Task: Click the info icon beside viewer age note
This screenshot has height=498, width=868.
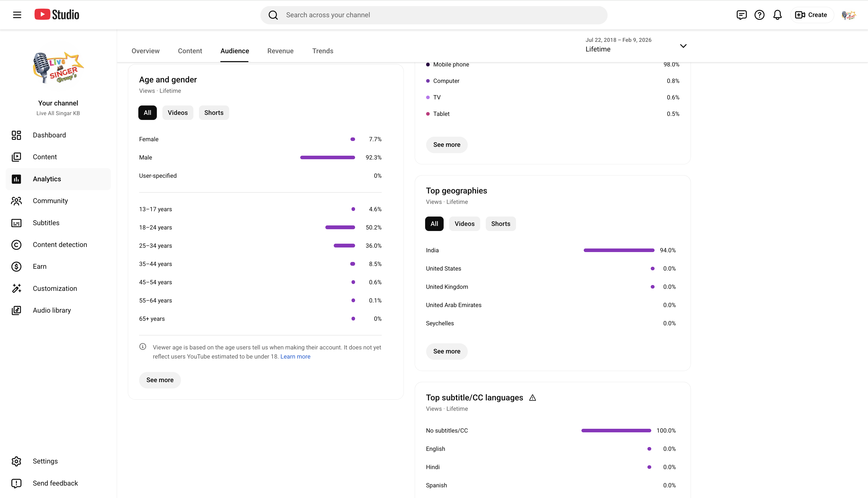Action: (x=143, y=346)
